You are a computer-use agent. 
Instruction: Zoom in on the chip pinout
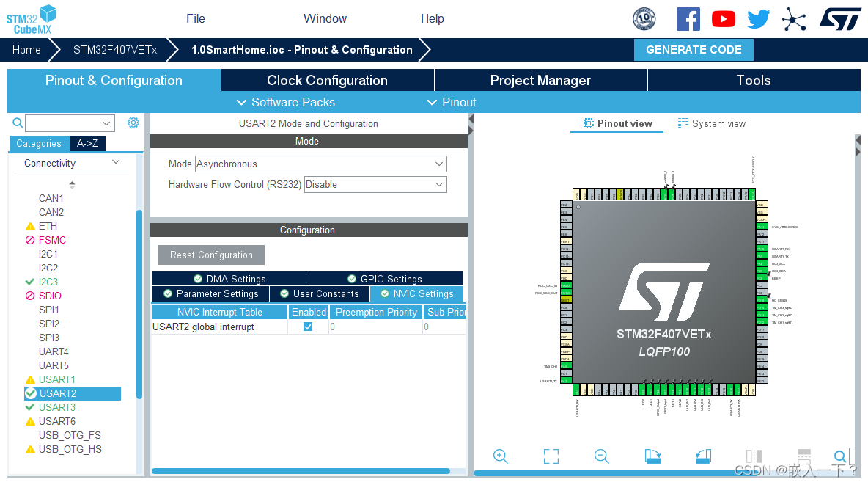(501, 456)
